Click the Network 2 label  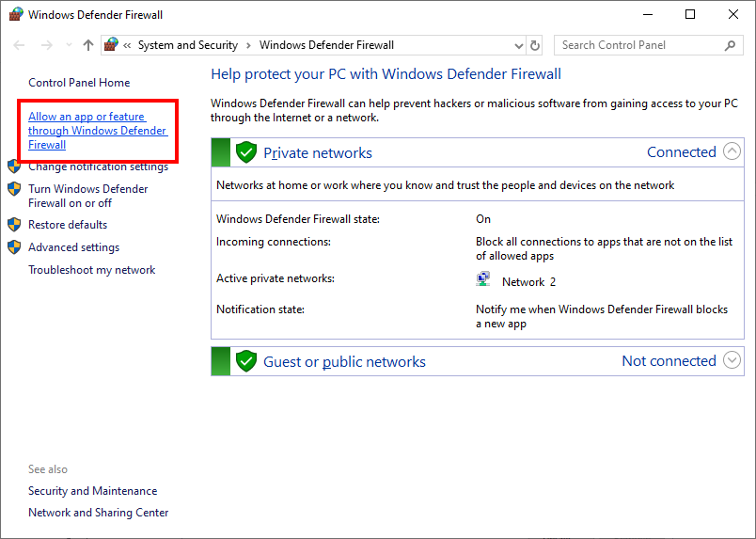(528, 282)
